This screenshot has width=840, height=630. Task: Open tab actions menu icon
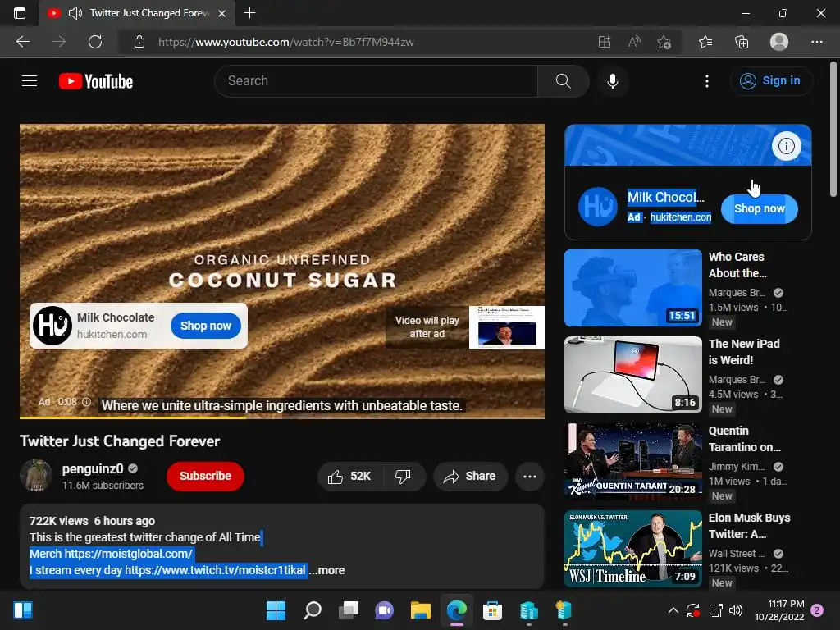(20, 13)
